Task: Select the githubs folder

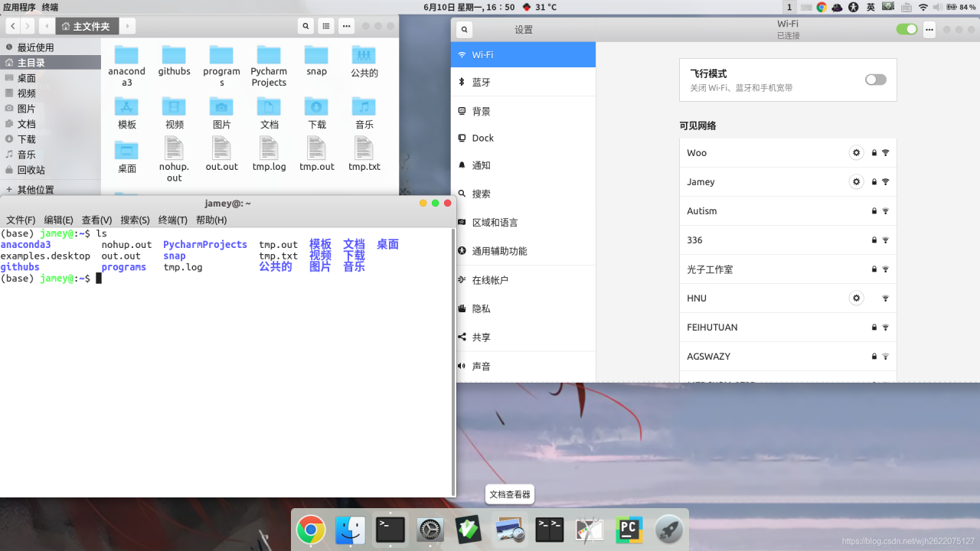Action: coord(174,60)
